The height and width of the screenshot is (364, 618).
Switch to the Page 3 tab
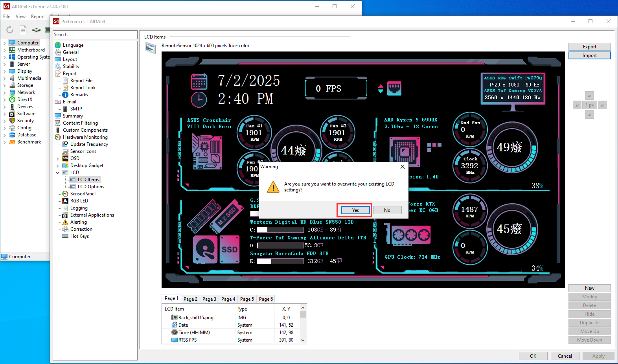pyautogui.click(x=209, y=299)
